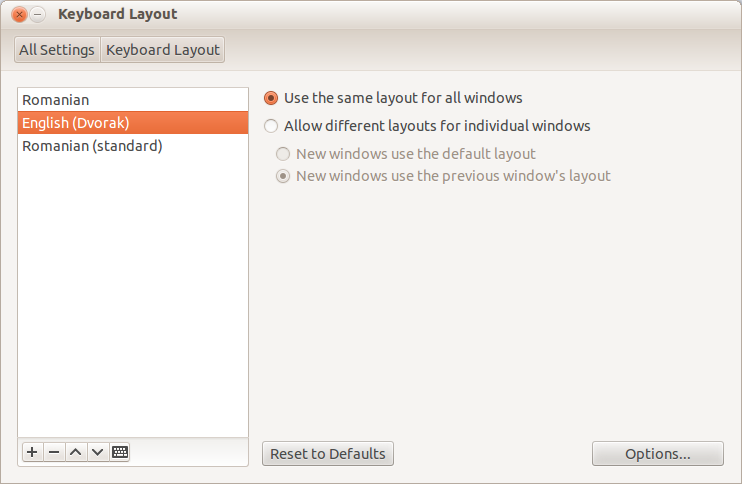742x484 pixels.
Task: Choose 'New windows use the previous window's layout'
Action: point(284,176)
